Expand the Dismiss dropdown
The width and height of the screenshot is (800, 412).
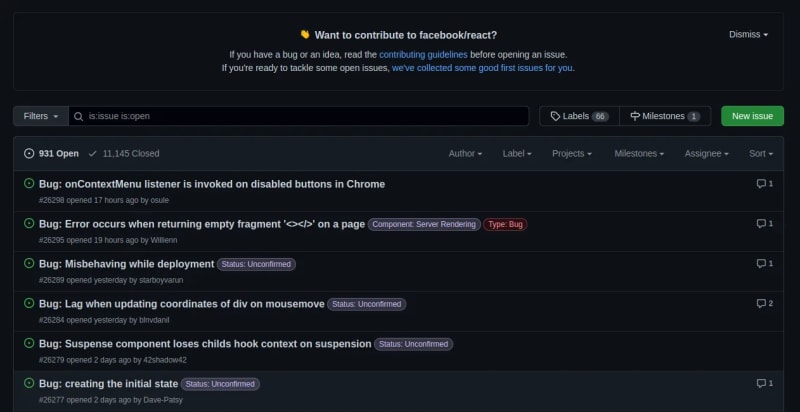pos(748,35)
